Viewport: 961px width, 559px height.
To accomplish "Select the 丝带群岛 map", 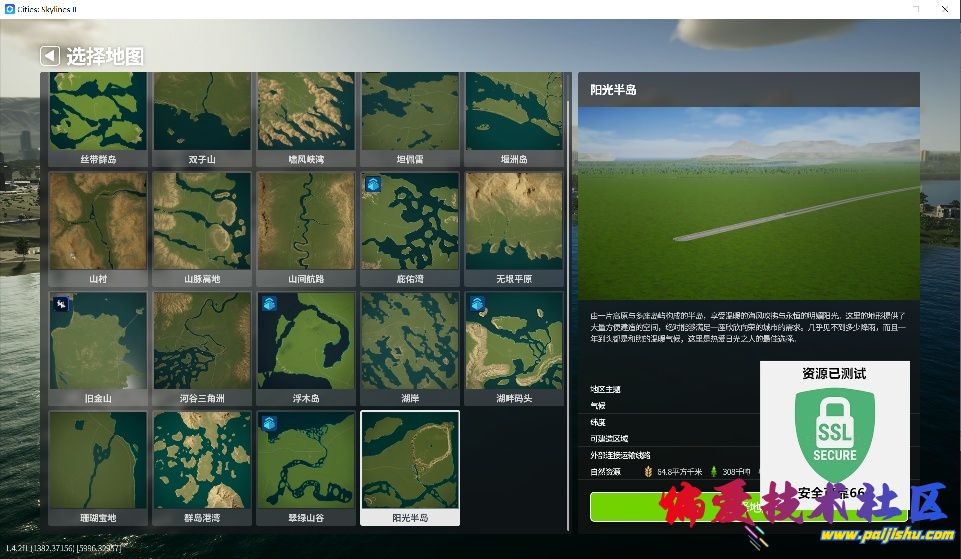I will tap(98, 113).
